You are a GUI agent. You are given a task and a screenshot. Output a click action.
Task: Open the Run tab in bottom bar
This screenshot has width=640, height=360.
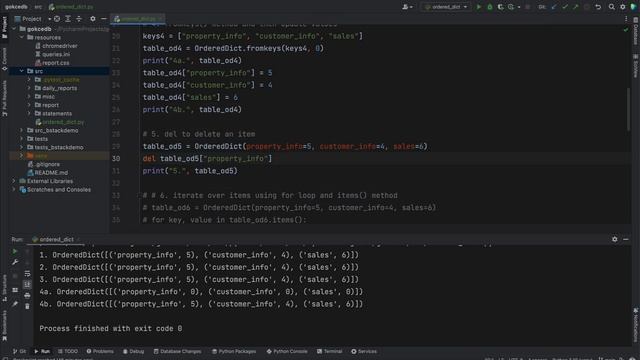click(x=42, y=351)
